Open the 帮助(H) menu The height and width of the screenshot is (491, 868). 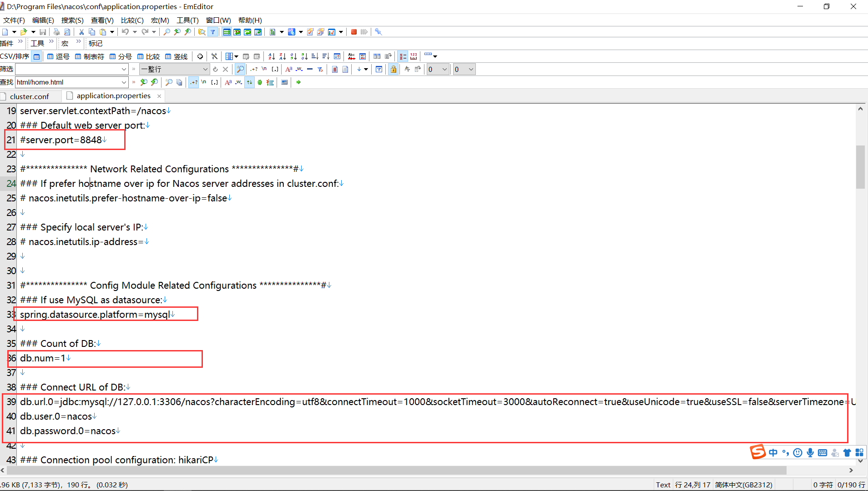tap(250, 20)
